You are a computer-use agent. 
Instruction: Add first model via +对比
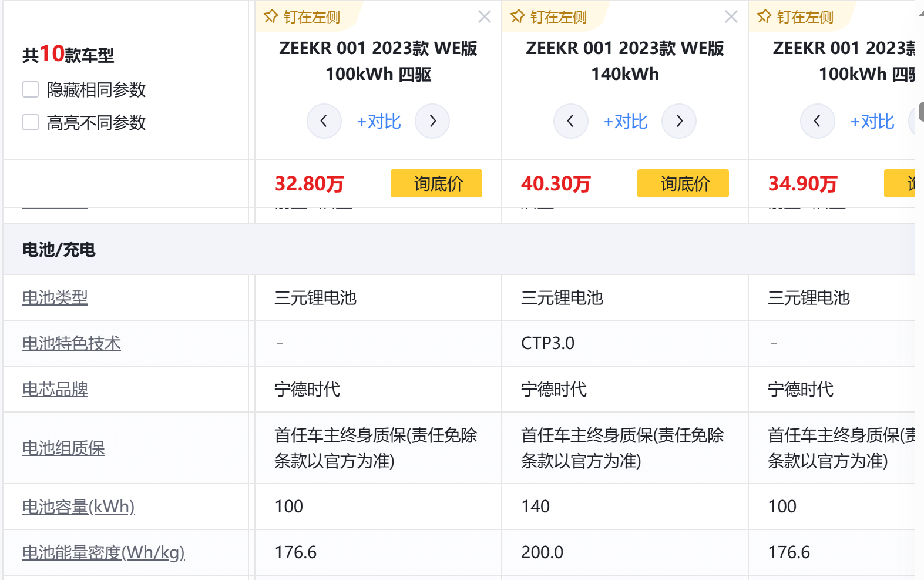[x=379, y=122]
